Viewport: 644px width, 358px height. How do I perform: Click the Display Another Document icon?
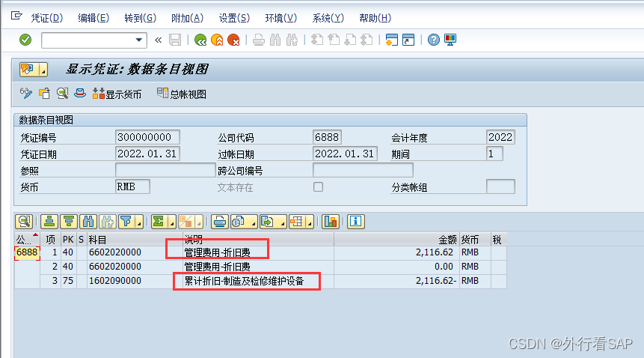44,94
